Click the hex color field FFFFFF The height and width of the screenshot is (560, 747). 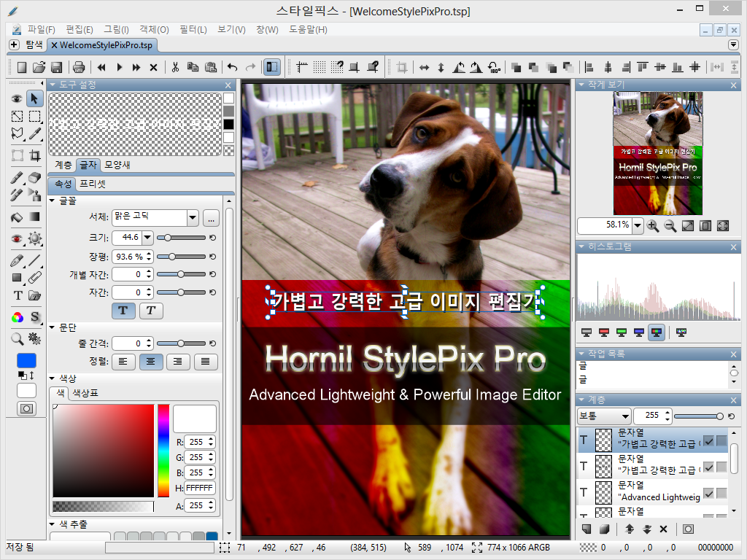tap(200, 488)
